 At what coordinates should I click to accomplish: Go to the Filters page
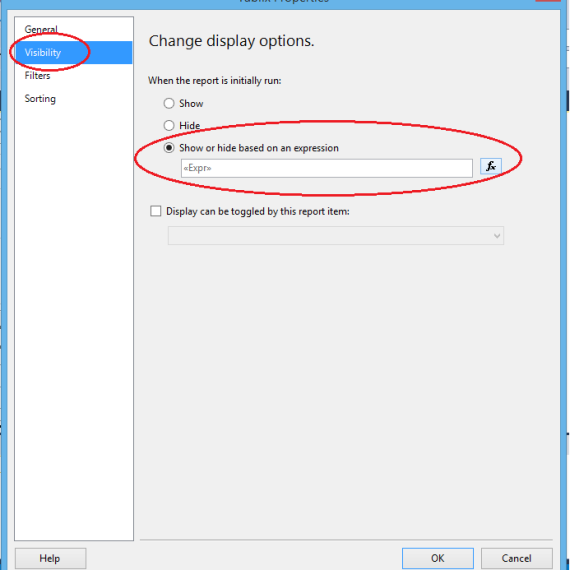(x=37, y=76)
